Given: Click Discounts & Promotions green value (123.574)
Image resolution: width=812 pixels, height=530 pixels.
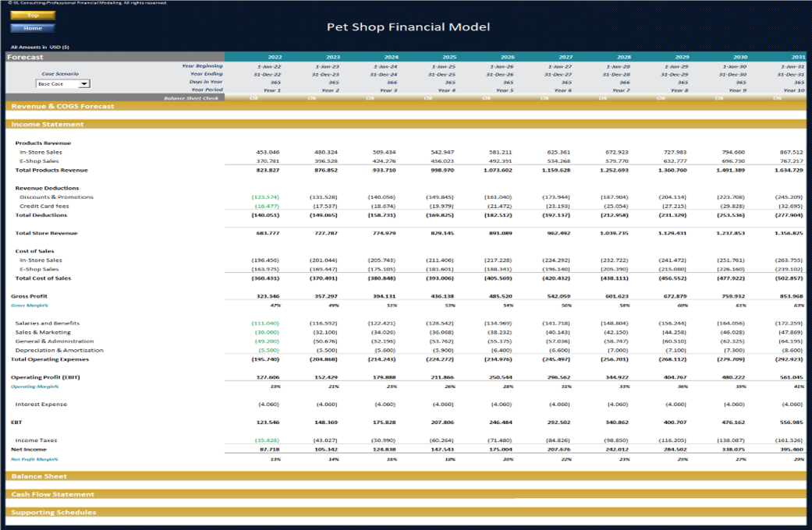Looking at the screenshot, I should pos(266,197).
